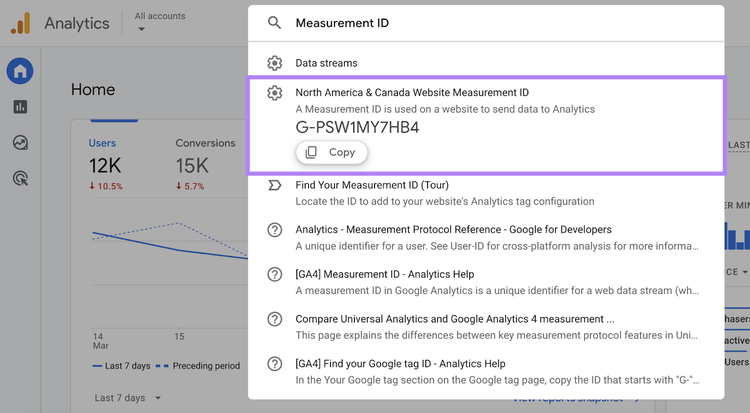The width and height of the screenshot is (750, 413).
Task: Click the Analytics product name
Action: point(77,23)
